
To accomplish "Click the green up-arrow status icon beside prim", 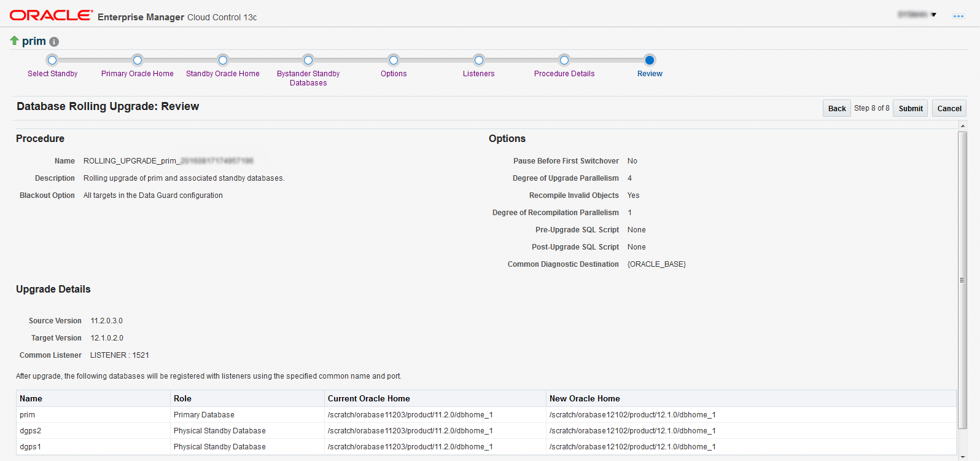I will pos(14,41).
